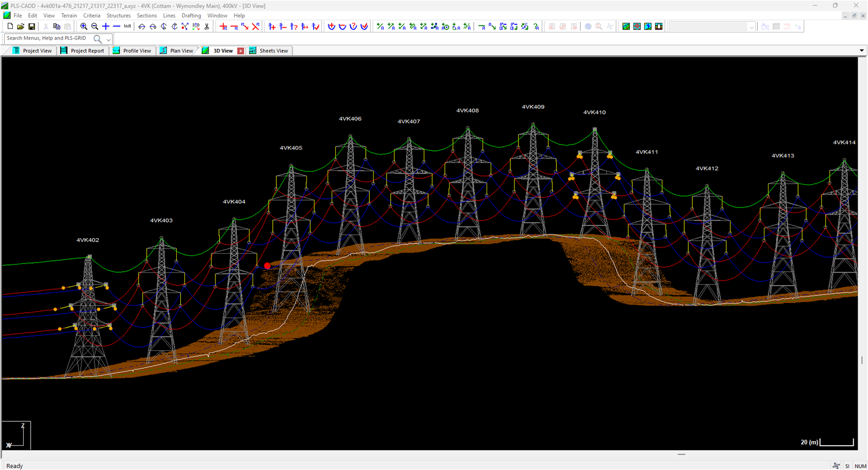
Task: Click the search magnifier icon in the search box
Action: (x=98, y=39)
